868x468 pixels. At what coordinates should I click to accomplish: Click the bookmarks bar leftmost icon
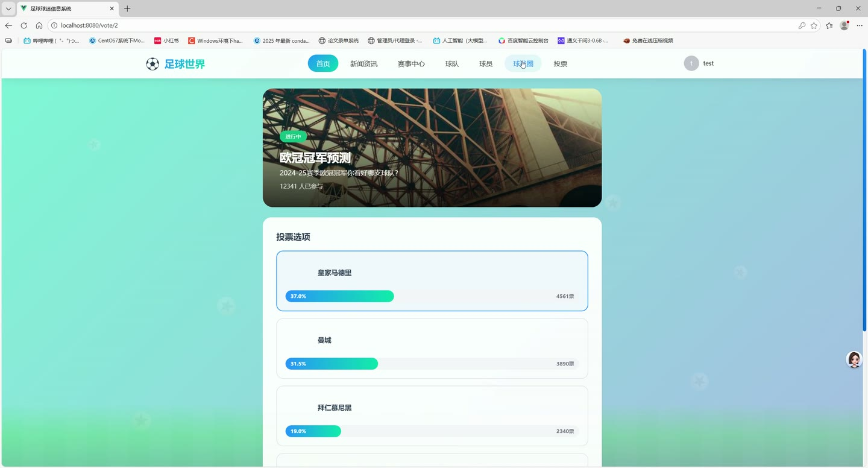(8, 41)
